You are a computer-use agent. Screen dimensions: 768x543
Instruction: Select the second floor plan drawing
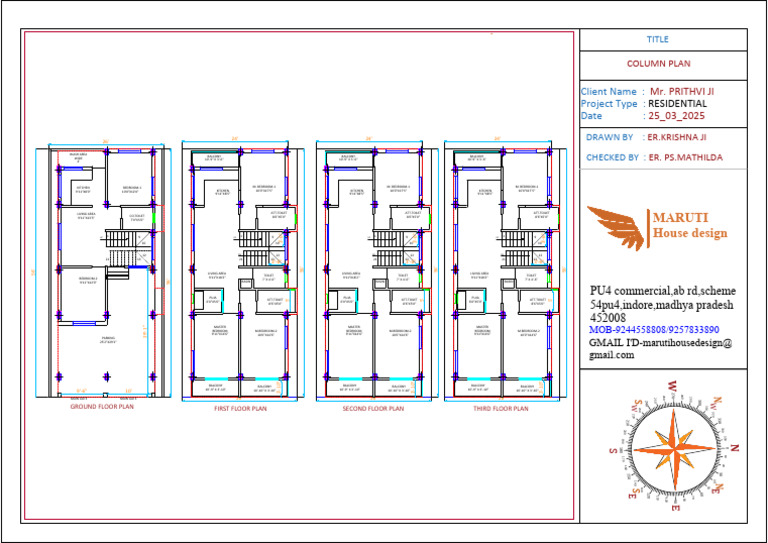tap(377, 271)
